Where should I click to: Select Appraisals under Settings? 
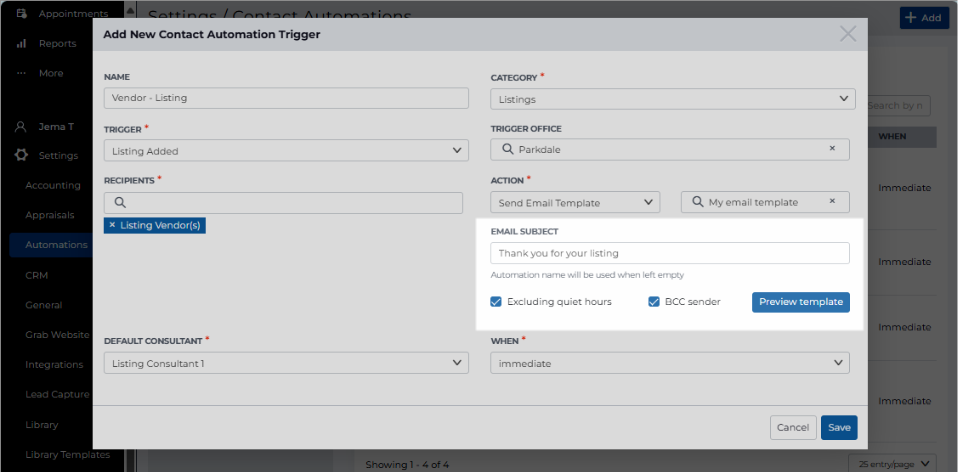coord(49,215)
